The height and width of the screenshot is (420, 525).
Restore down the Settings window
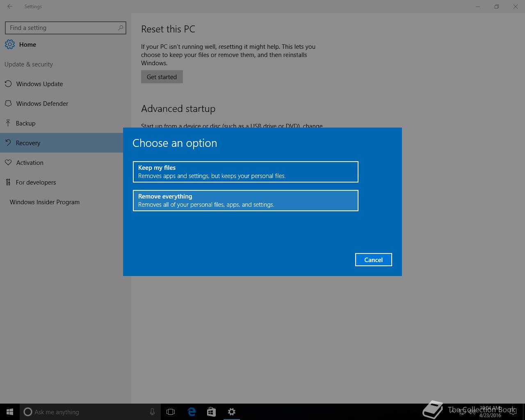[x=497, y=7]
